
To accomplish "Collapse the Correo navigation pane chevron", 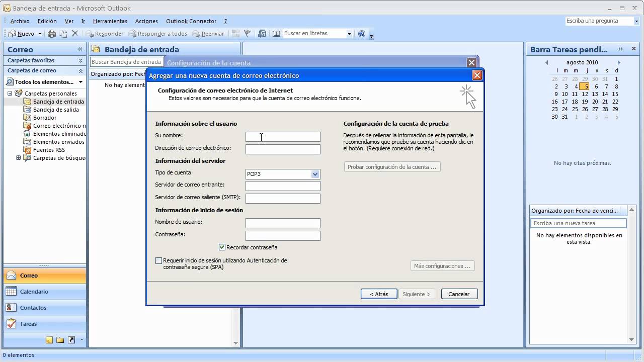I will pos(80,49).
